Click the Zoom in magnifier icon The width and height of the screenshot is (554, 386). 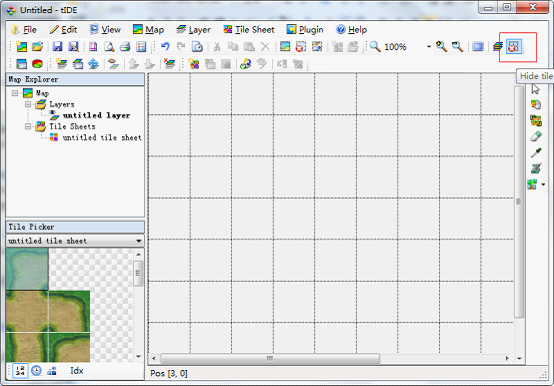click(x=441, y=46)
